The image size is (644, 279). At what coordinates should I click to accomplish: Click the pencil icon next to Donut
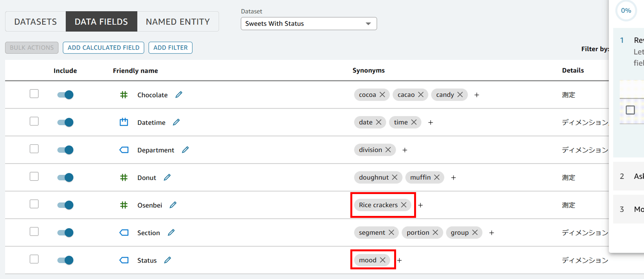pyautogui.click(x=167, y=177)
